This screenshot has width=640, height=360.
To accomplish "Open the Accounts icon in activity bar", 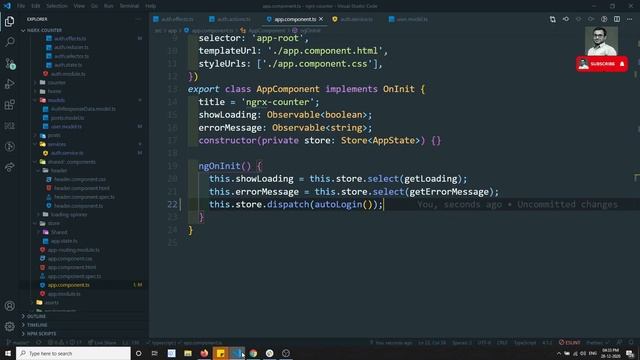I will (10, 306).
